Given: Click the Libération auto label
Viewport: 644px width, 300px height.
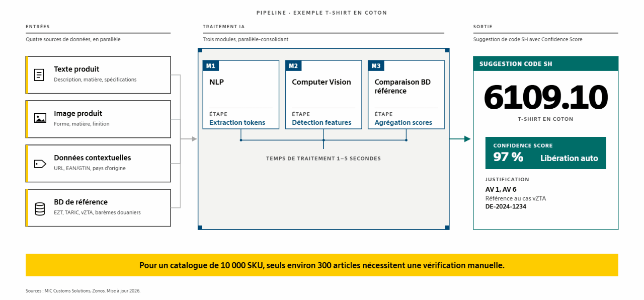Looking at the screenshot, I should pyautogui.click(x=569, y=158).
